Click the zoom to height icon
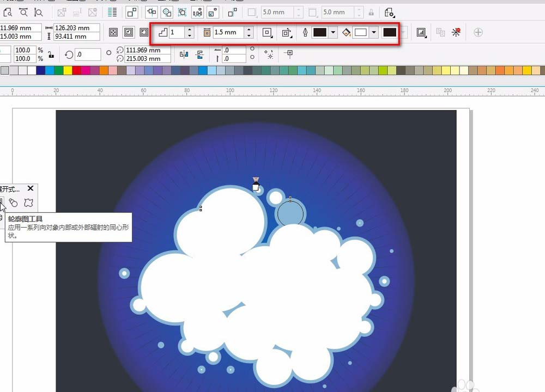 point(39,13)
